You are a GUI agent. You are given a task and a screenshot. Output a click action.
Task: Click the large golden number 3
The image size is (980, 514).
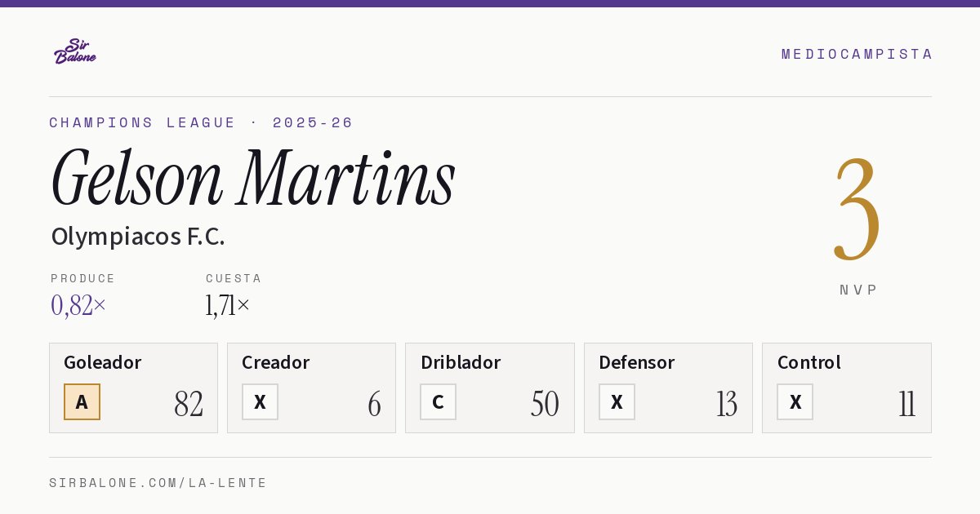(857, 209)
